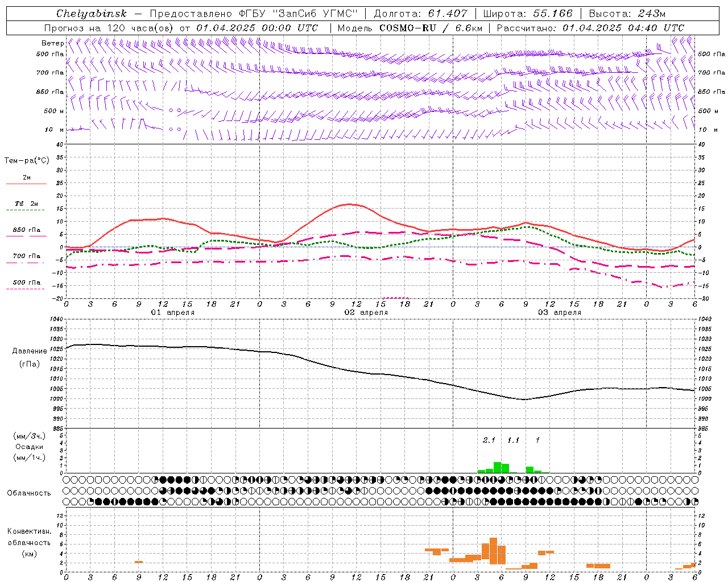Click the left '500 м' wind level label

(x=54, y=111)
